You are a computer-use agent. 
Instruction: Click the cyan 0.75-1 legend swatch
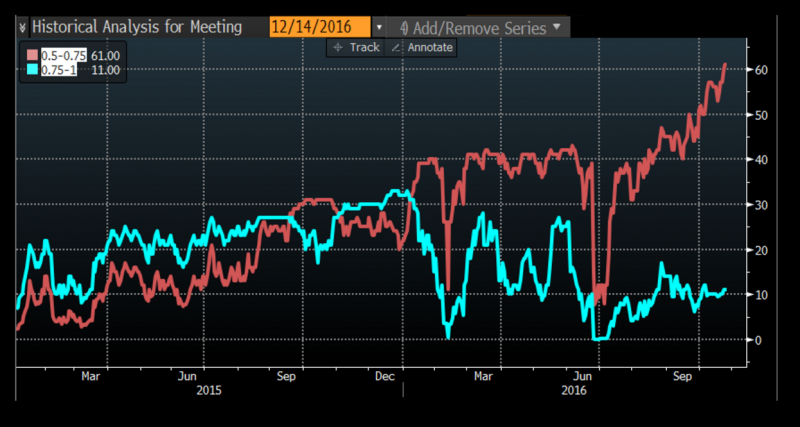[x=32, y=69]
